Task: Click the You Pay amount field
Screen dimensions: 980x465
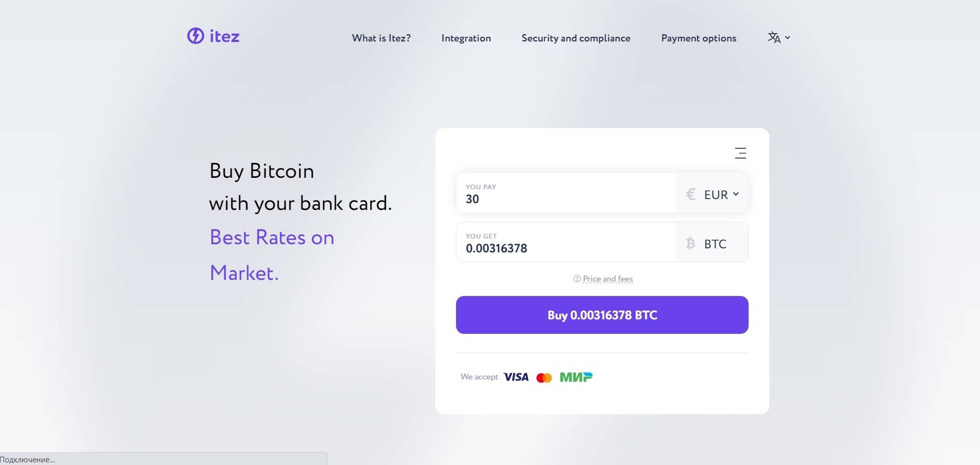Action: pyautogui.click(x=566, y=193)
